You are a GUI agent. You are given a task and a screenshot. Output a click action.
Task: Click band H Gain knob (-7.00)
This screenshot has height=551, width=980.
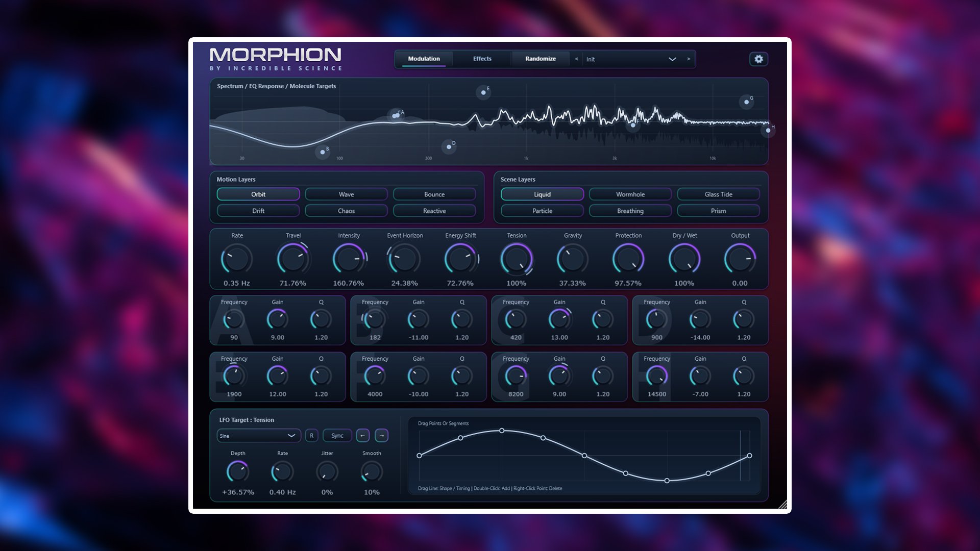pos(700,377)
